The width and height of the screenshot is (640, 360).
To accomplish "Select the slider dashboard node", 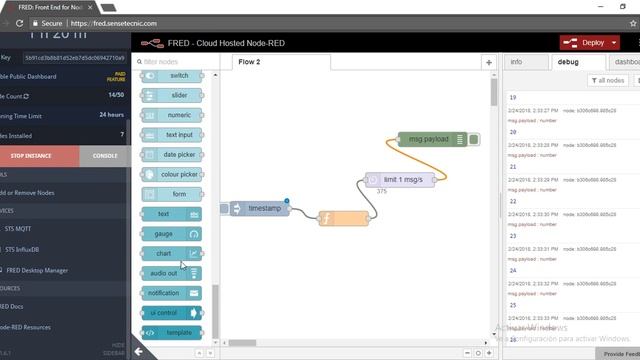I will (x=171, y=96).
